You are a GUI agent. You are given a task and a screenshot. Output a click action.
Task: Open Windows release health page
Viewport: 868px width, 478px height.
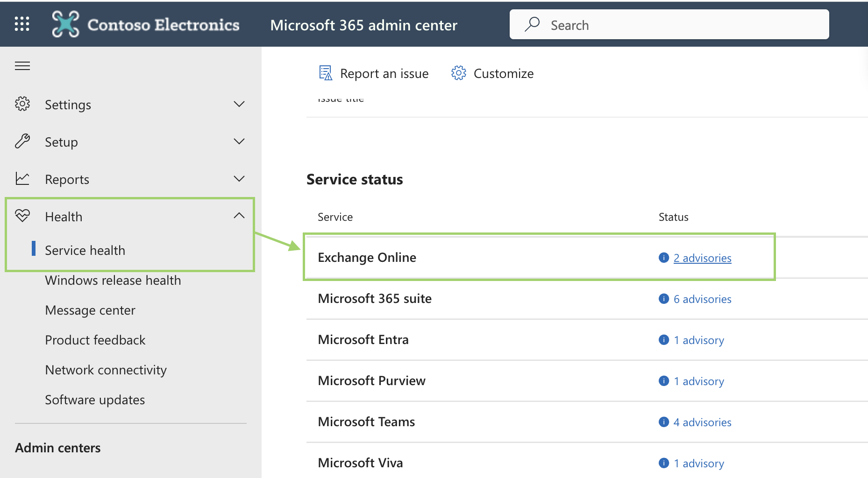pyautogui.click(x=113, y=280)
